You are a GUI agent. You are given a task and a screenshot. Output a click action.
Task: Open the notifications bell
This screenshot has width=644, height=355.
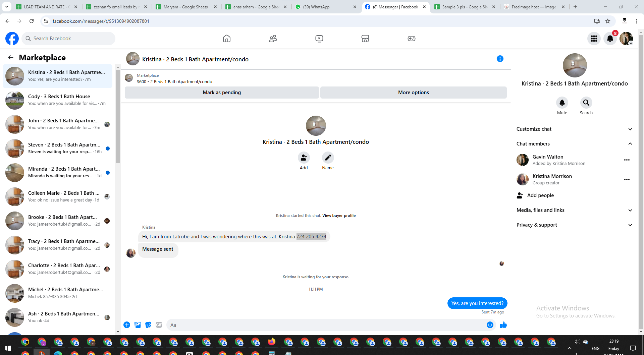coord(610,39)
